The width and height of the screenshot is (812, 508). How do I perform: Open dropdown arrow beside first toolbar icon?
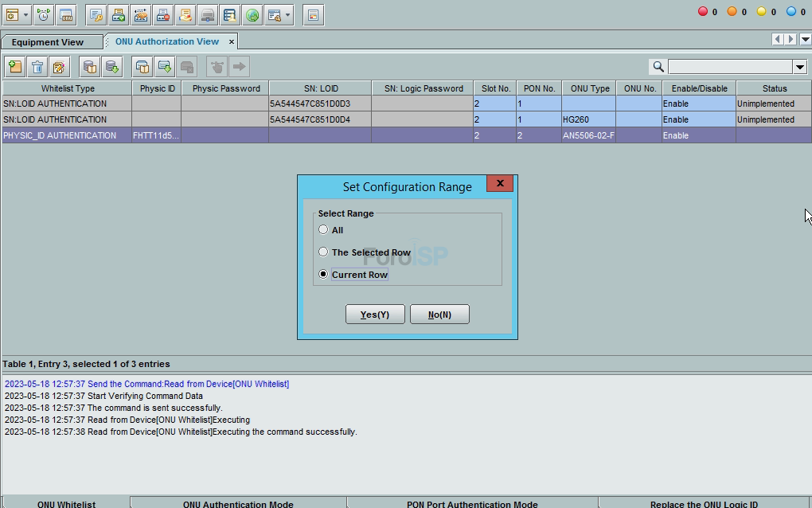click(26, 14)
